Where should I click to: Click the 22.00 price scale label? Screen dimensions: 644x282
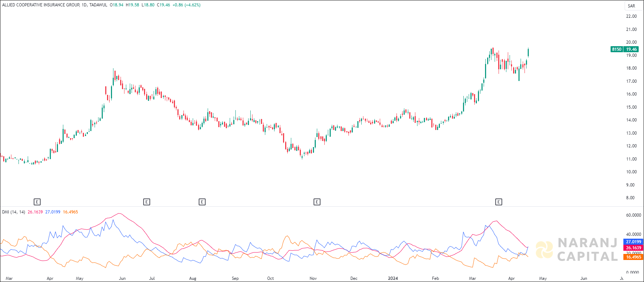coord(632,16)
